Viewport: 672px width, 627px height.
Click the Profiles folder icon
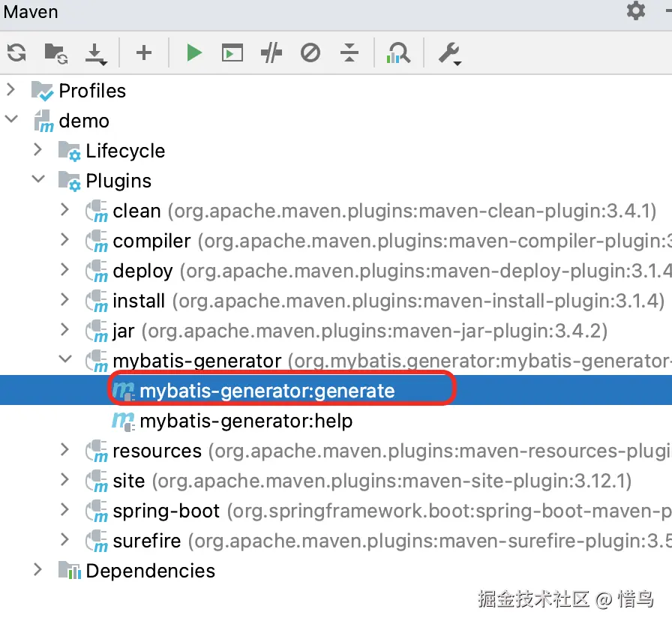click(43, 91)
